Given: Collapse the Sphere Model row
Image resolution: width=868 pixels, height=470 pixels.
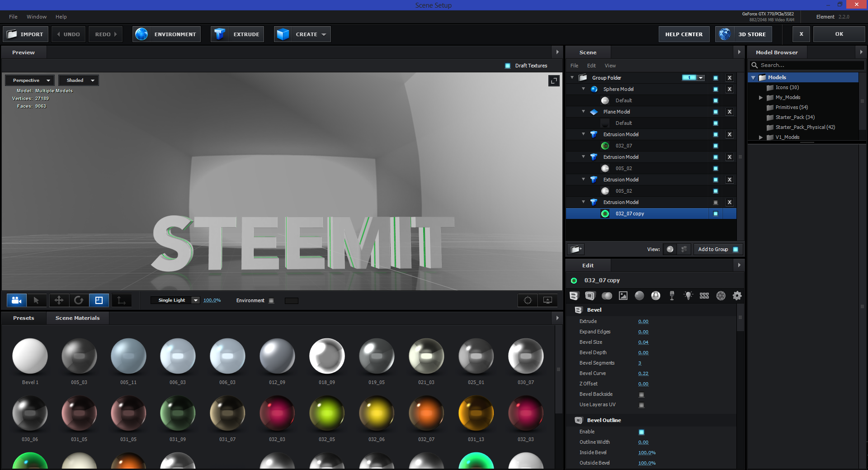Looking at the screenshot, I should pyautogui.click(x=583, y=89).
